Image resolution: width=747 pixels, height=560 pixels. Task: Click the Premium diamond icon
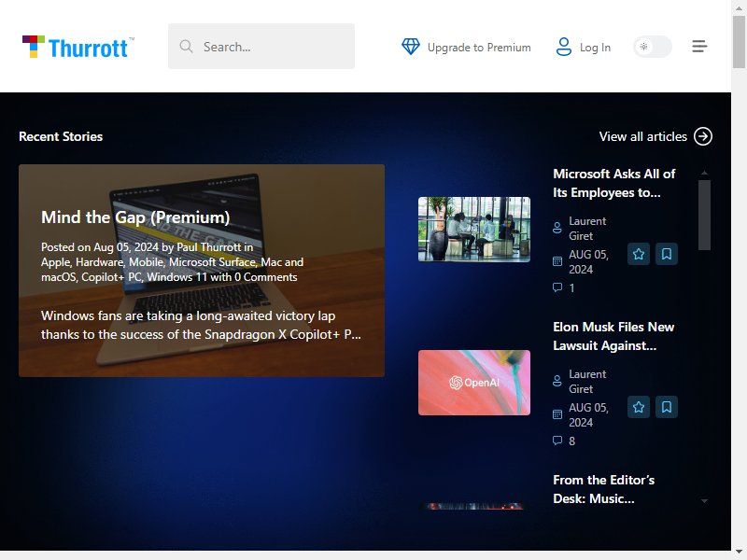pyautogui.click(x=411, y=47)
